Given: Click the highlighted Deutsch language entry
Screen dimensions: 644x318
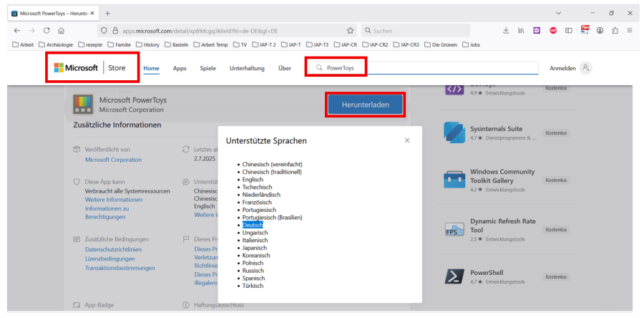Looking at the screenshot, I should coord(253,225).
